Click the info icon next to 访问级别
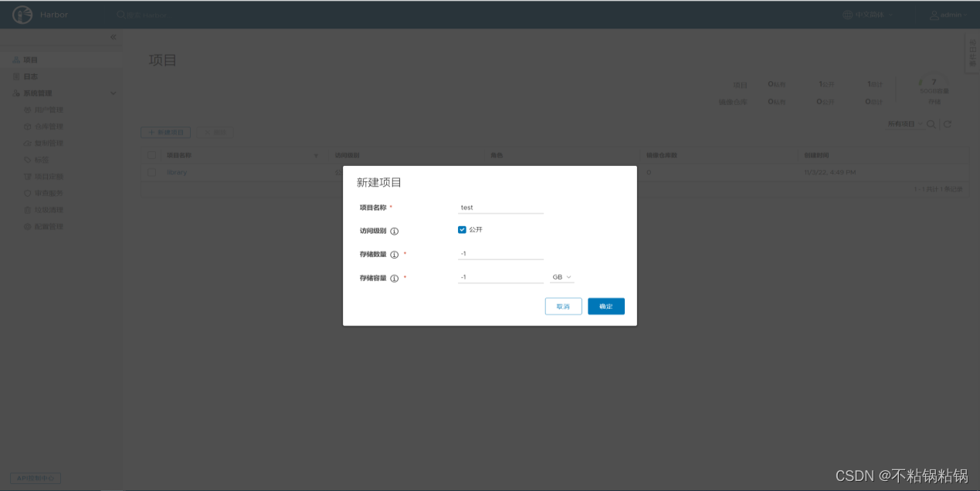The width and height of the screenshot is (980, 491). click(395, 231)
